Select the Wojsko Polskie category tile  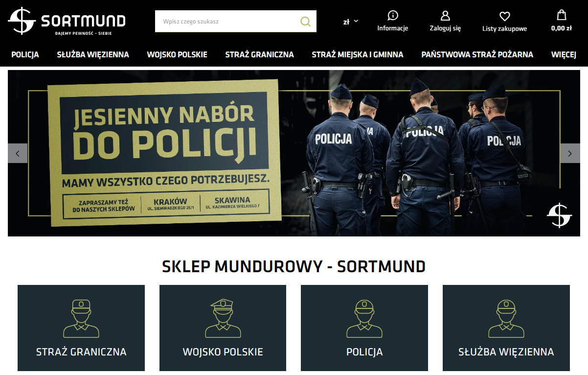coord(223,328)
